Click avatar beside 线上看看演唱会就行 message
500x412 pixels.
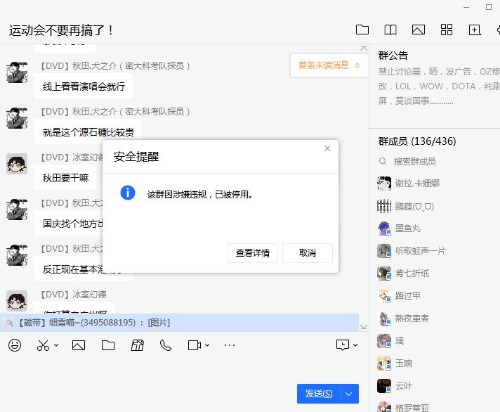(17, 72)
